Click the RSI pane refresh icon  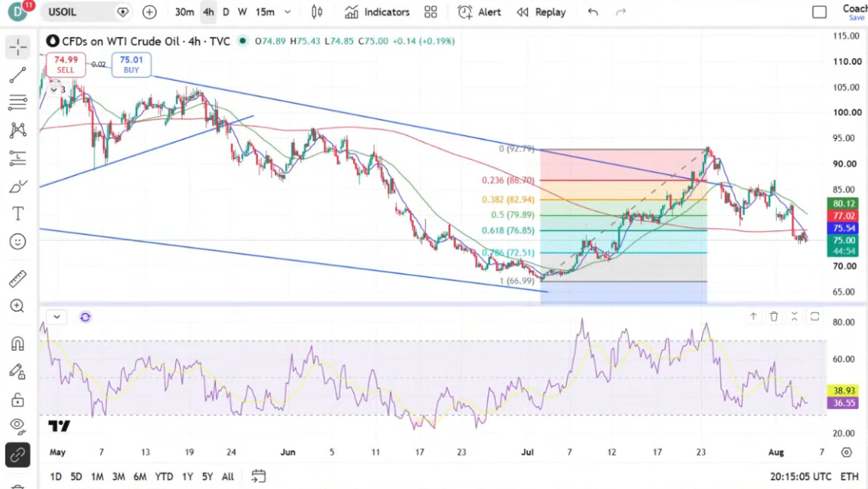tap(85, 317)
